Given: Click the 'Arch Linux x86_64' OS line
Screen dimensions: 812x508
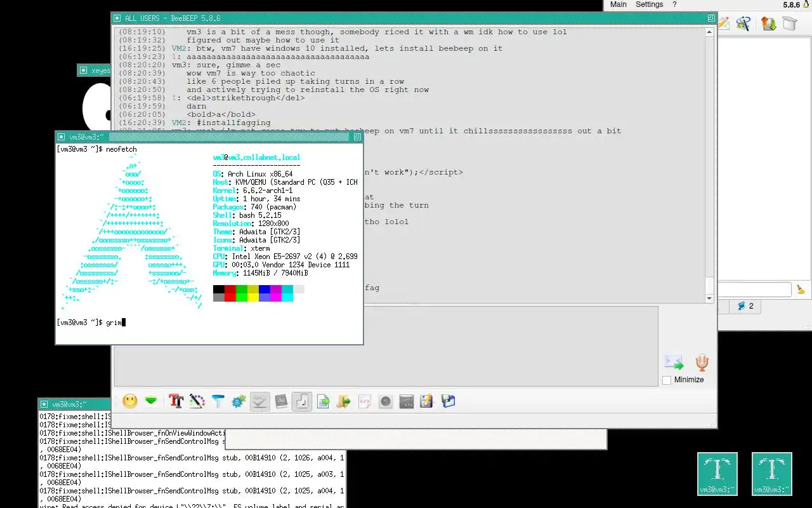Looking at the screenshot, I should click(x=260, y=174).
